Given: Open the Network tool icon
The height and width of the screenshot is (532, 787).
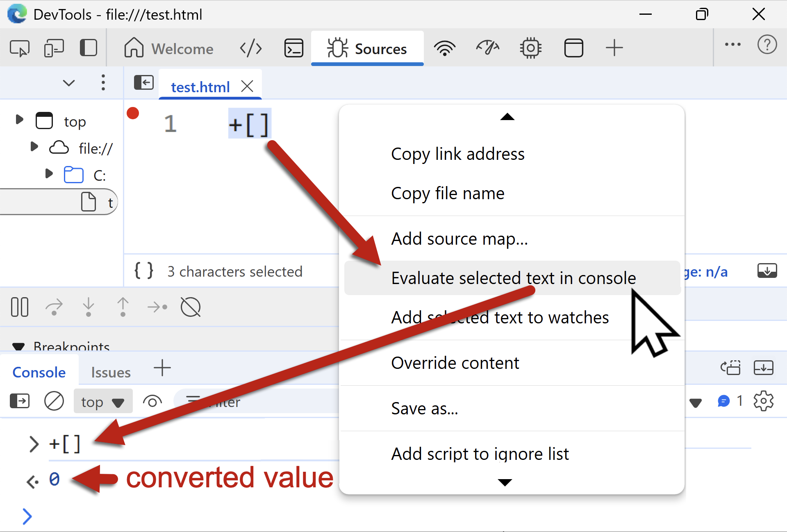Looking at the screenshot, I should 444,48.
